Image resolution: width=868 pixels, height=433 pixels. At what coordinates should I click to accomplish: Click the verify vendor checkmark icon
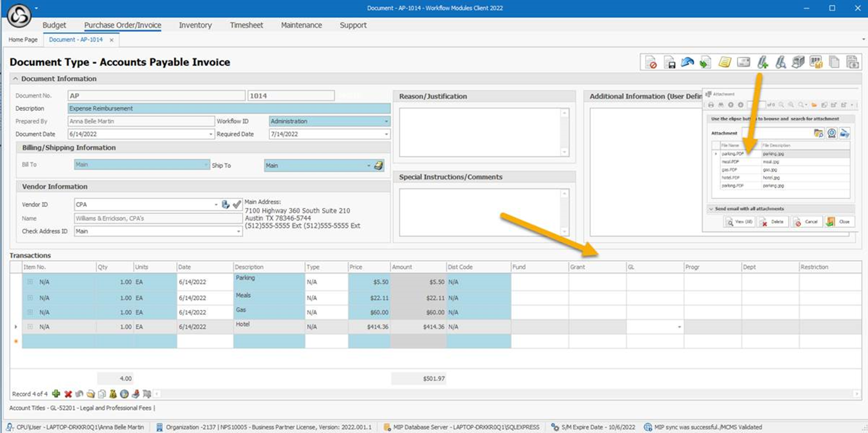coord(237,204)
